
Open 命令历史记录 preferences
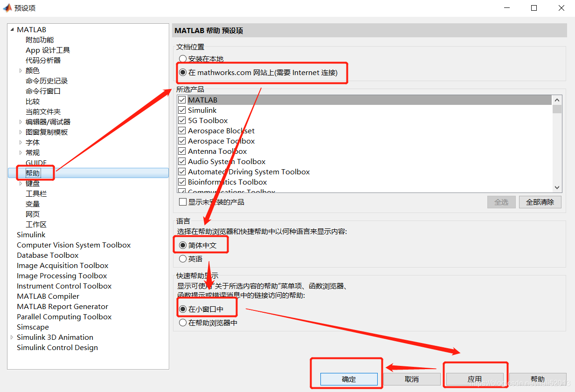point(47,81)
